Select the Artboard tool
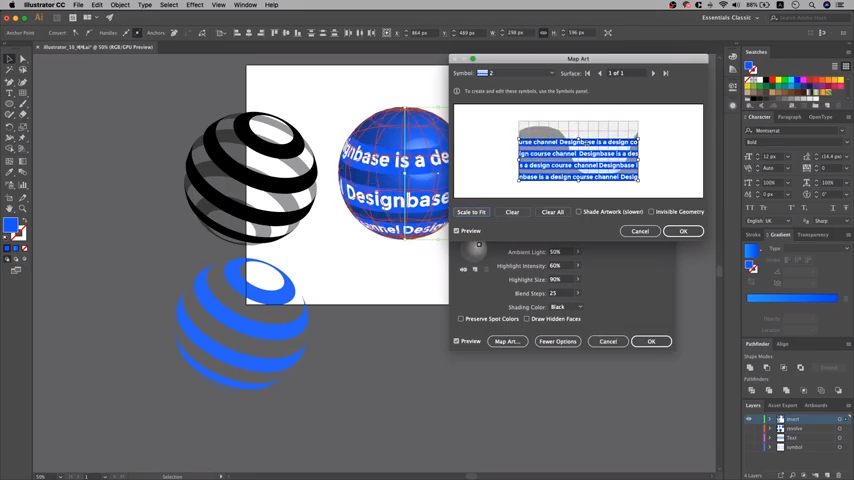 click(9, 197)
